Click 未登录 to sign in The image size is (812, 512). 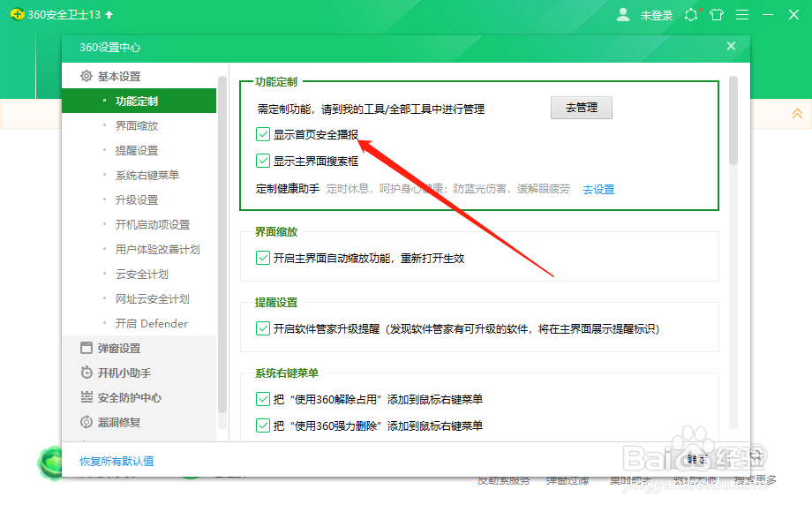click(x=657, y=15)
